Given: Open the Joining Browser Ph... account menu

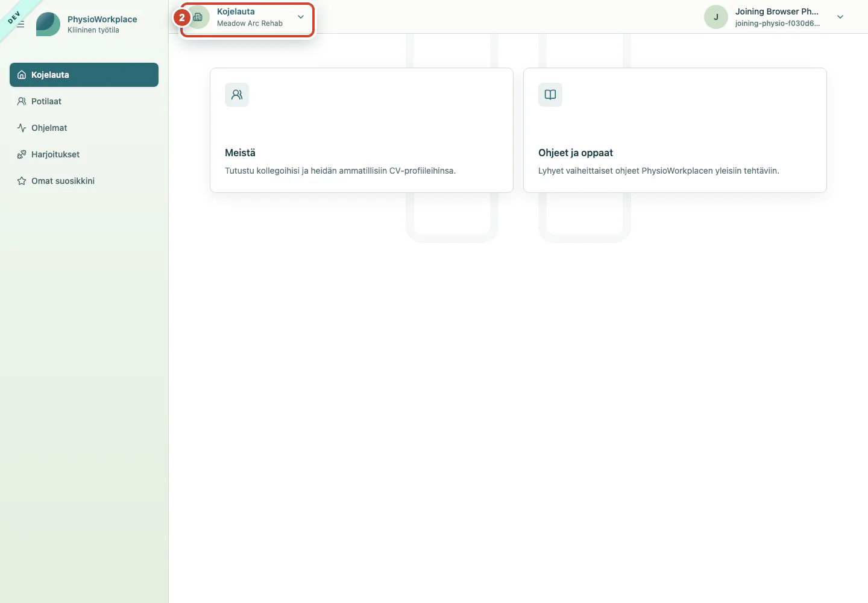Looking at the screenshot, I should pyautogui.click(x=776, y=17).
